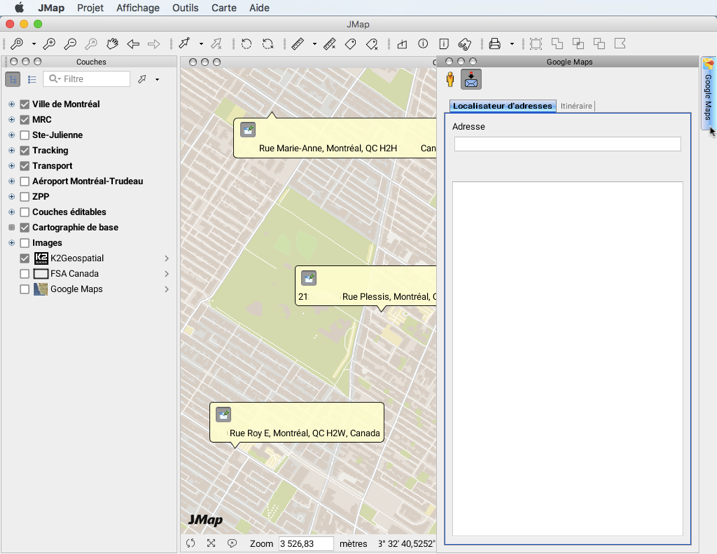Open the FSA Canada row chevron
This screenshot has width=717, height=554.
tap(167, 274)
